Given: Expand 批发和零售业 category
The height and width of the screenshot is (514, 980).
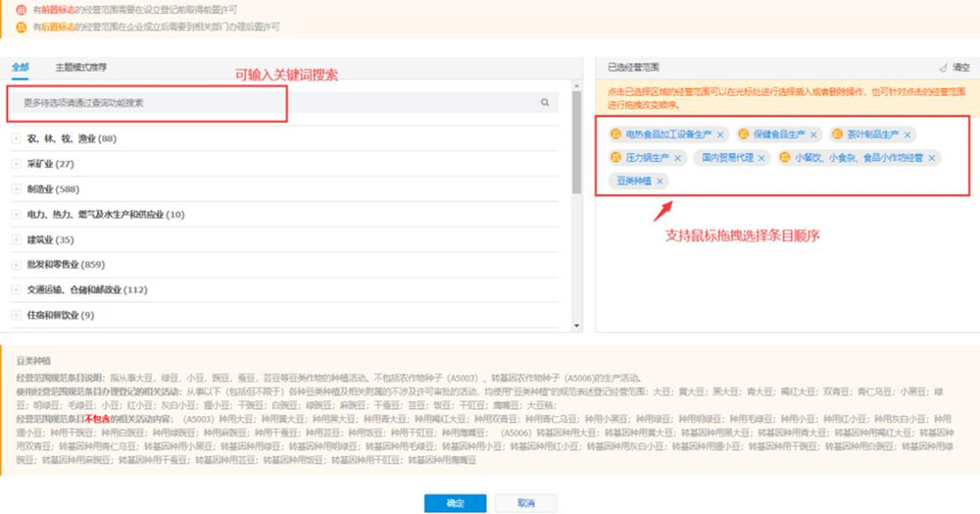Looking at the screenshot, I should [16, 265].
